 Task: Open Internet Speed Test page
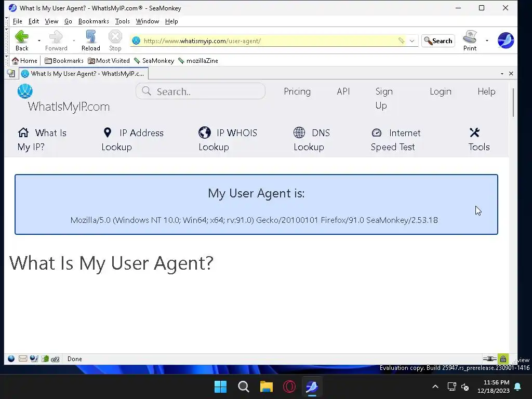(x=395, y=140)
